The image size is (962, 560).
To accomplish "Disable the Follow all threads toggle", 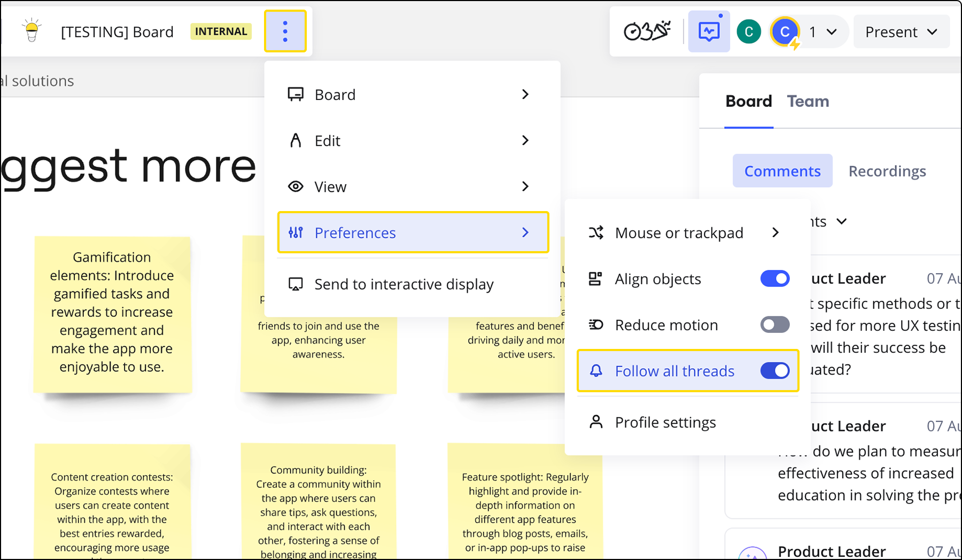I will click(x=774, y=371).
